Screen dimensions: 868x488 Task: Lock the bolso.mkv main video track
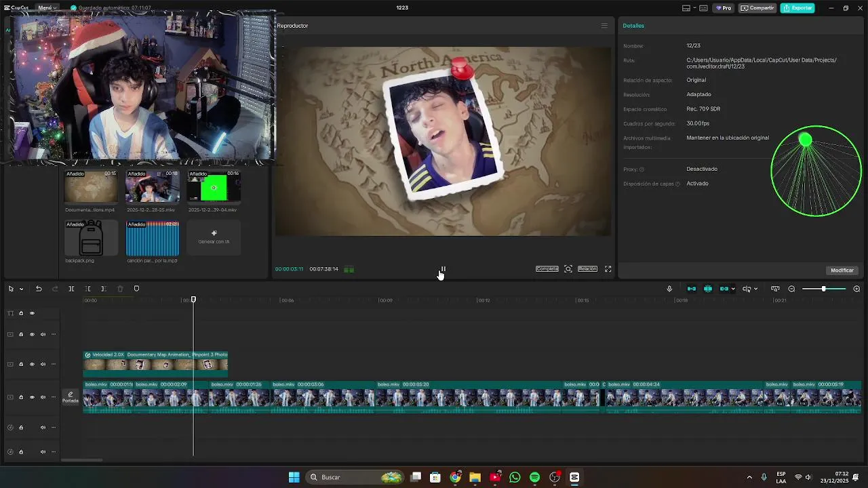tap(21, 397)
